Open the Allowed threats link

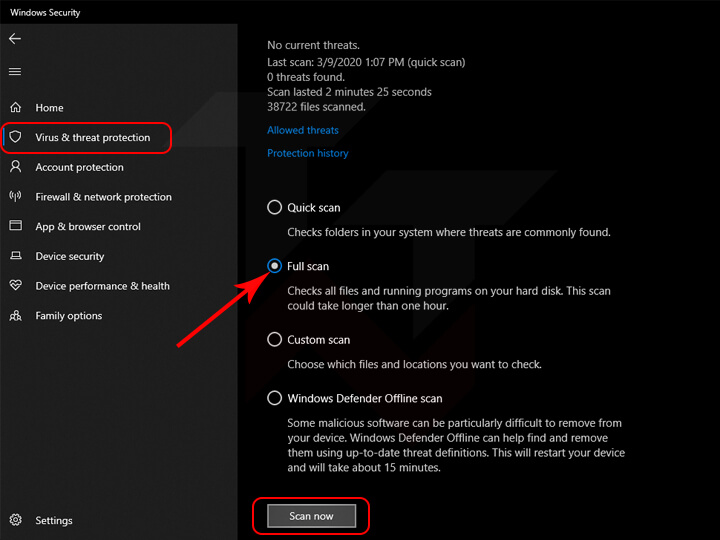(303, 130)
